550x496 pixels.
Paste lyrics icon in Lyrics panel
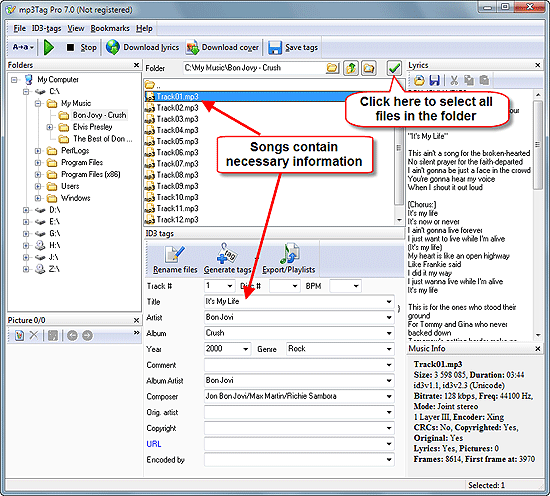[484, 80]
